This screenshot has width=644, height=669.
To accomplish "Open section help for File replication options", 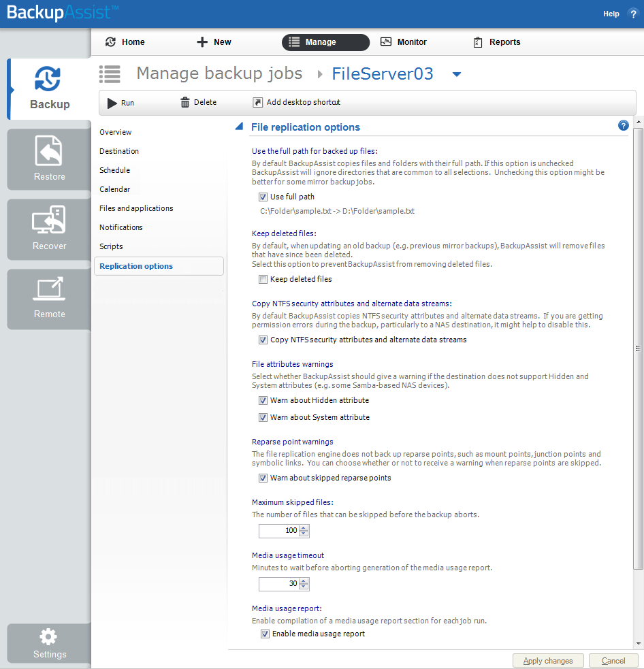I will 623,125.
